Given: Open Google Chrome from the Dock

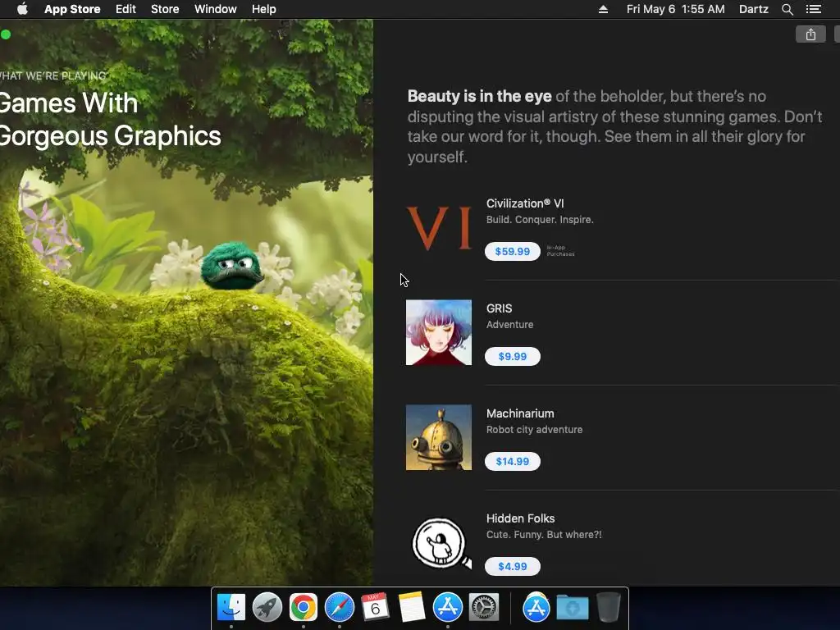Looking at the screenshot, I should [x=304, y=608].
